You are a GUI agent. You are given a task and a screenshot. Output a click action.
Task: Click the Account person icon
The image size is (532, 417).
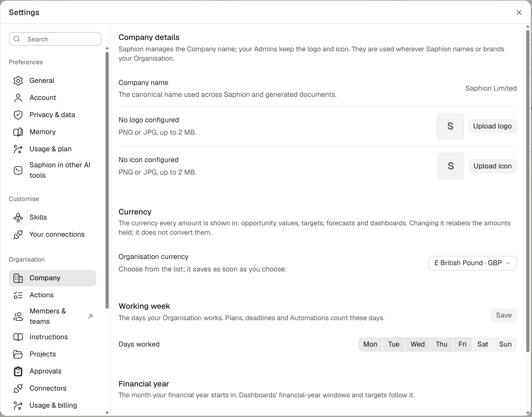(18, 98)
